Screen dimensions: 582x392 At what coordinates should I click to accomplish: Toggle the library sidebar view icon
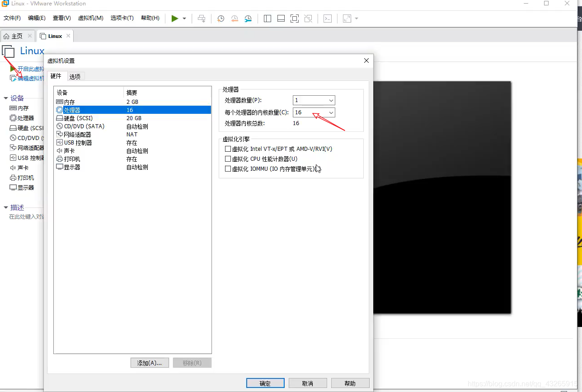point(268,19)
